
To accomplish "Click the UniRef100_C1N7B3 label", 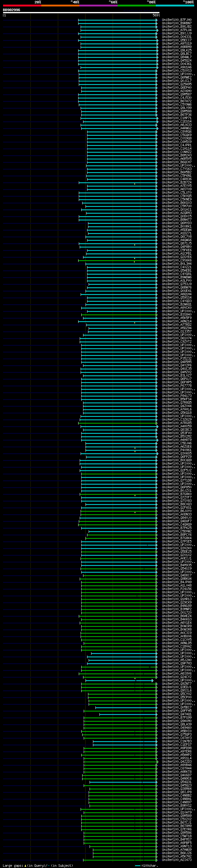I will [x=176, y=741].
